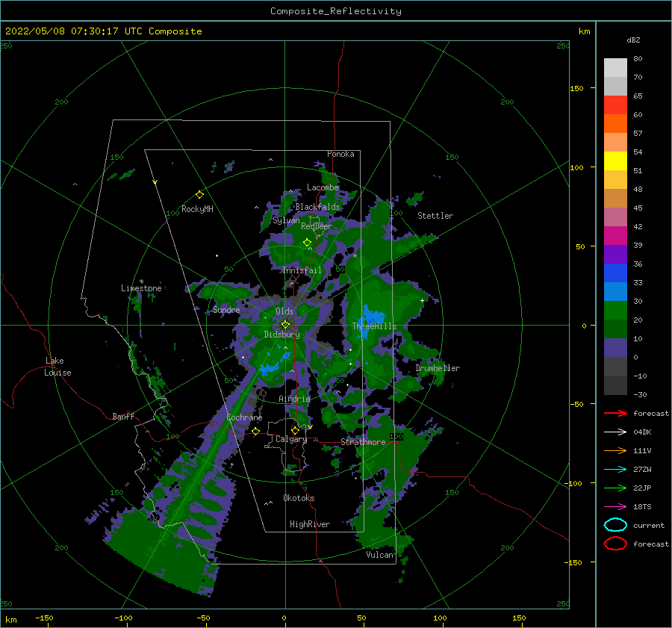The width and height of the screenshot is (672, 628).
Task: Click the cyan current ellipse symbol
Action: (615, 525)
